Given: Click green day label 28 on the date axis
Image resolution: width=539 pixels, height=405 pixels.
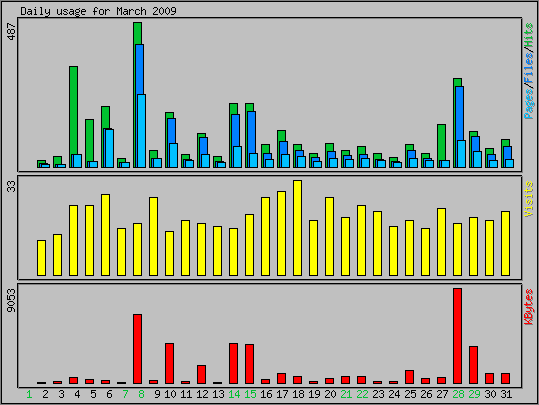Looking at the screenshot, I should coord(458,394).
